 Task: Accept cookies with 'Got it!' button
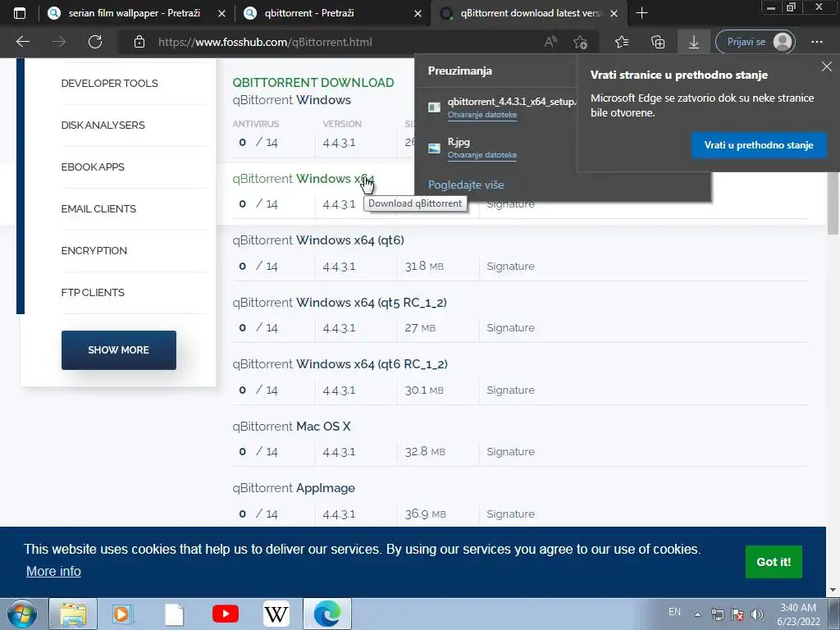click(x=774, y=562)
